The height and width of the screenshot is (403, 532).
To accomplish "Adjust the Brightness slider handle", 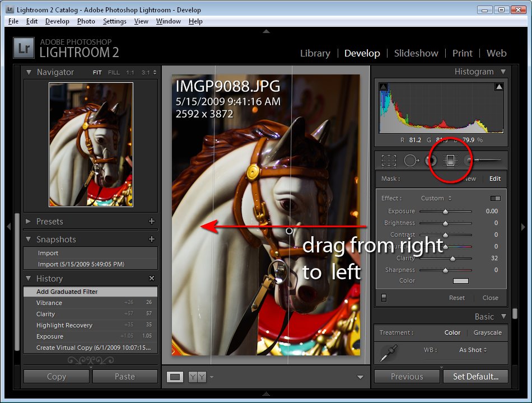I will 446,223.
